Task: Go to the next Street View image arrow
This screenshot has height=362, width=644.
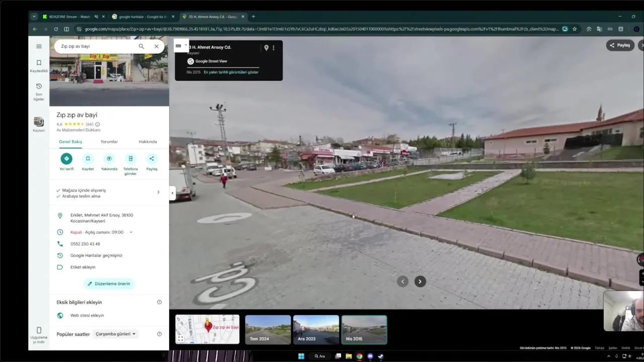Action: pyautogui.click(x=420, y=282)
